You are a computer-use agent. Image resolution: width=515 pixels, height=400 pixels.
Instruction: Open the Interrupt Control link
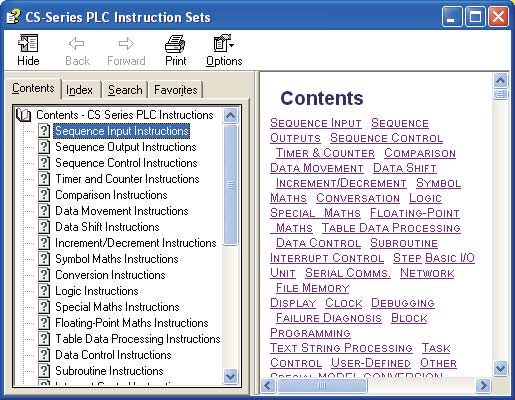(327, 258)
